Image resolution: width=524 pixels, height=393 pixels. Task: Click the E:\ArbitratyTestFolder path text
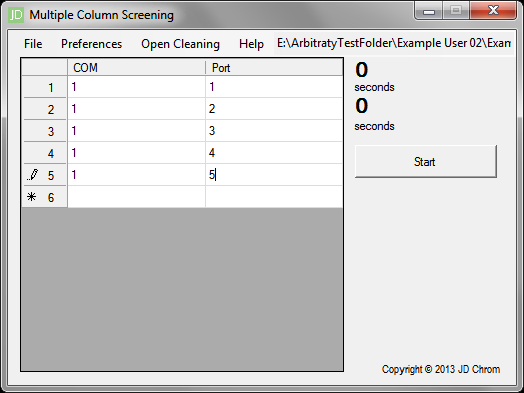(x=394, y=43)
